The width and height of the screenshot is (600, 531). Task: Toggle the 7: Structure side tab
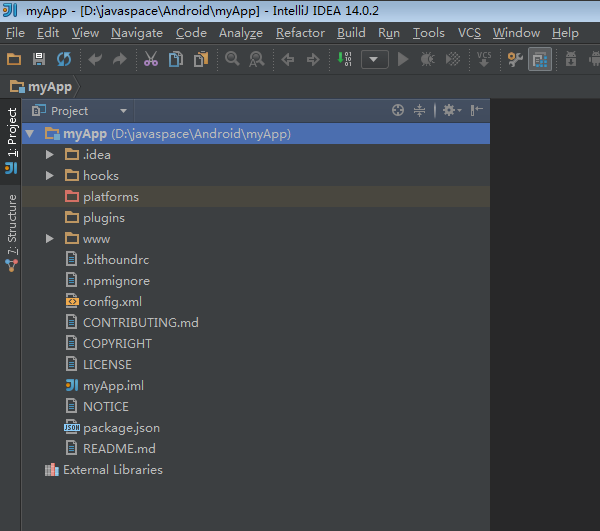click(x=11, y=233)
